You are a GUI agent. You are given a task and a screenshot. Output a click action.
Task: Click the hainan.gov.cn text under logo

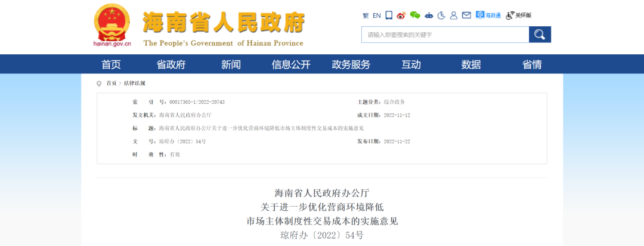[112, 44]
